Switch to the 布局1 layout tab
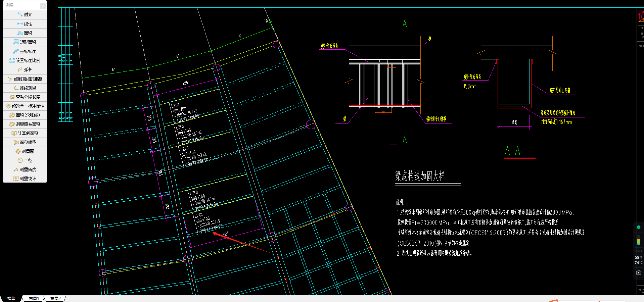Viewport: 644px width, 302px height. point(34,298)
